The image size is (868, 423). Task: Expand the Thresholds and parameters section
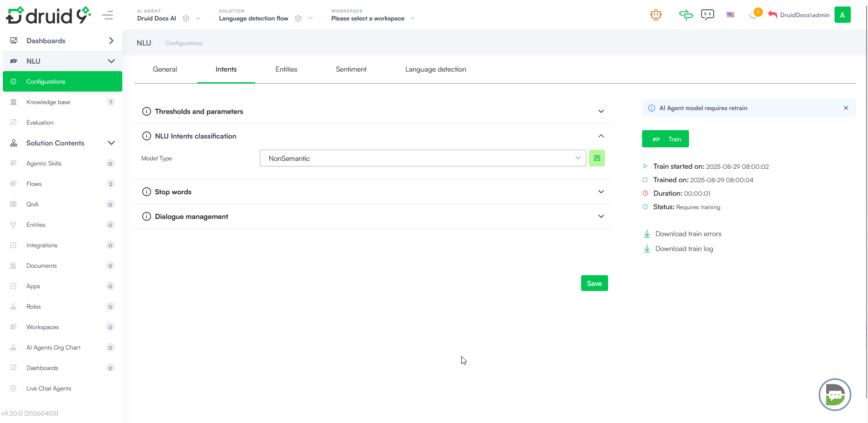click(601, 112)
